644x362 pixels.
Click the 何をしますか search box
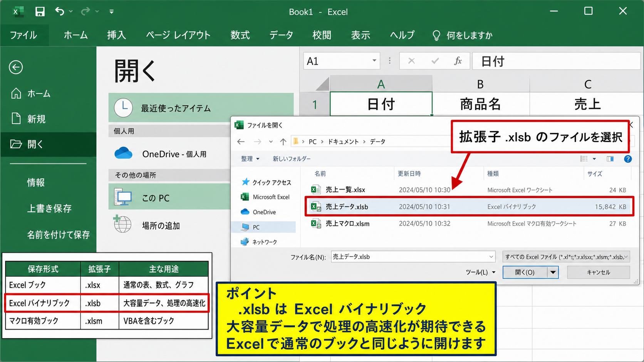[x=463, y=35]
